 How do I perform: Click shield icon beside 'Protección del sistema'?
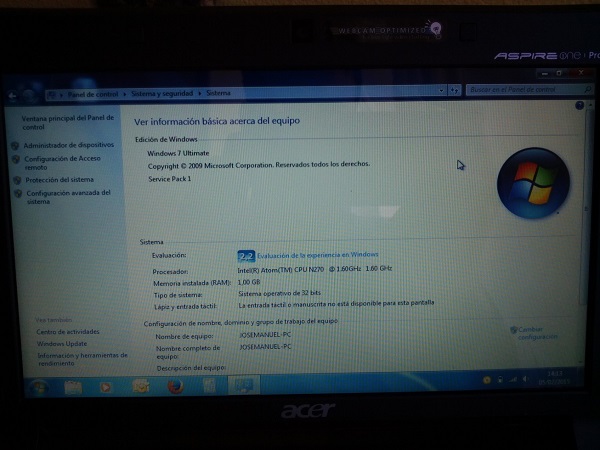[x=17, y=180]
